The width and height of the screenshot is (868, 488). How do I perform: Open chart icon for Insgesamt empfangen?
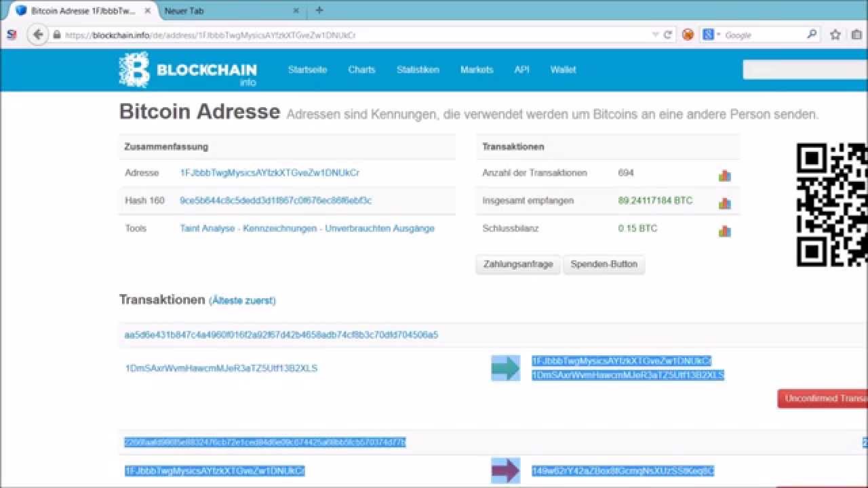725,203
